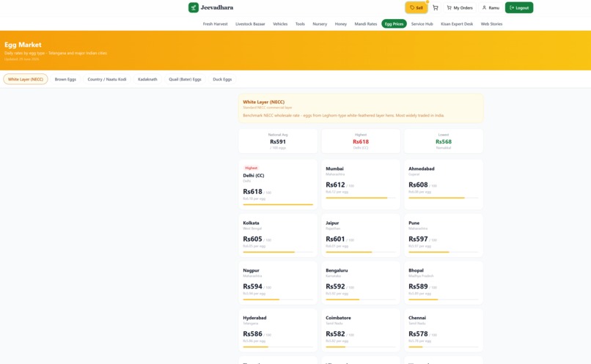The width and height of the screenshot is (591, 364).
Task: View Mandi Rates
Action: 366,23
